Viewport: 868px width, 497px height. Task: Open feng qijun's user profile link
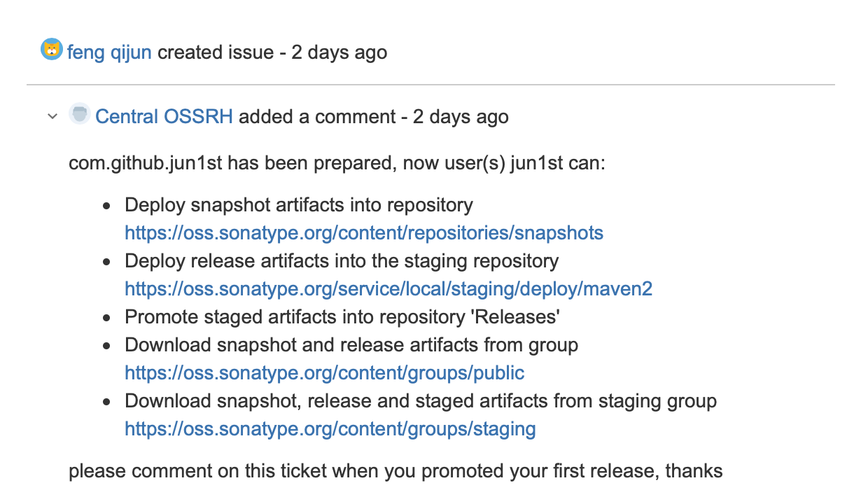(109, 52)
